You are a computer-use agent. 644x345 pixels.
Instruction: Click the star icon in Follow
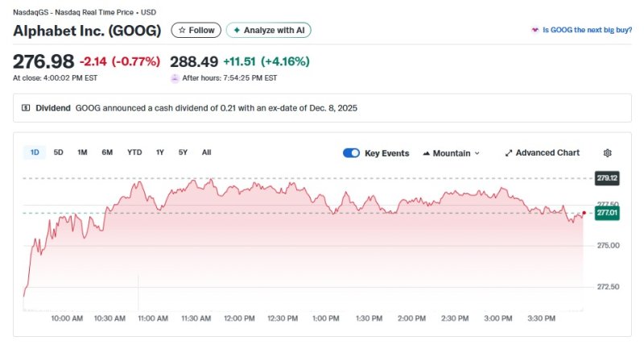pyautogui.click(x=182, y=31)
